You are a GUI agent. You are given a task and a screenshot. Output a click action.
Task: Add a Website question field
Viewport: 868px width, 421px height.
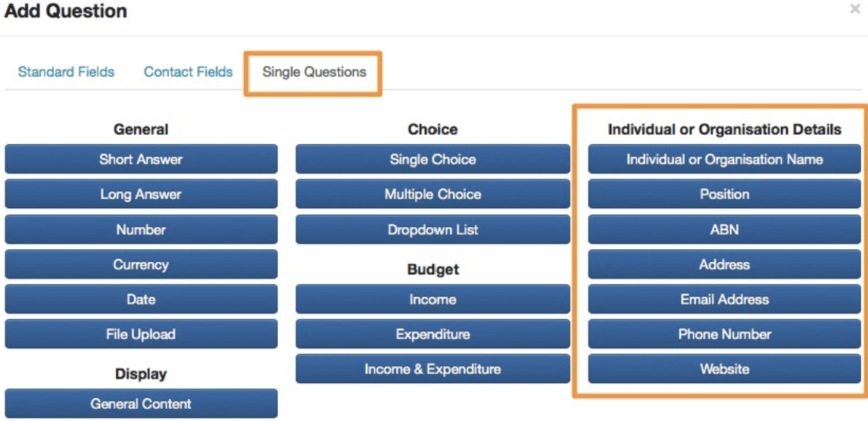click(x=724, y=369)
